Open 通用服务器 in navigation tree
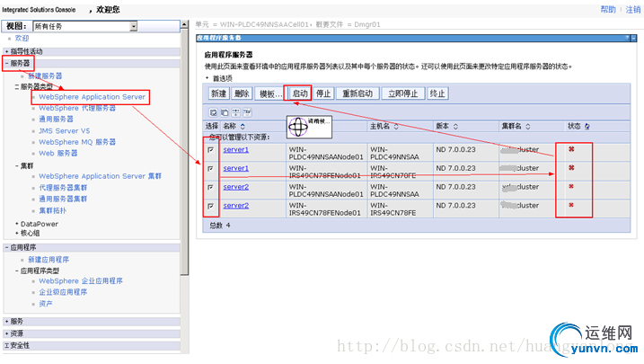 click(56, 120)
